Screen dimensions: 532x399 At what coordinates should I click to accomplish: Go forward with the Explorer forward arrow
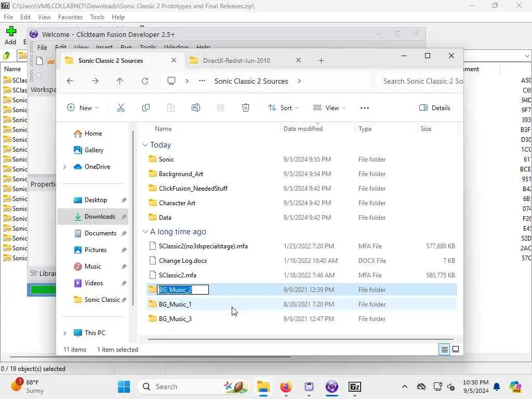click(x=95, y=81)
